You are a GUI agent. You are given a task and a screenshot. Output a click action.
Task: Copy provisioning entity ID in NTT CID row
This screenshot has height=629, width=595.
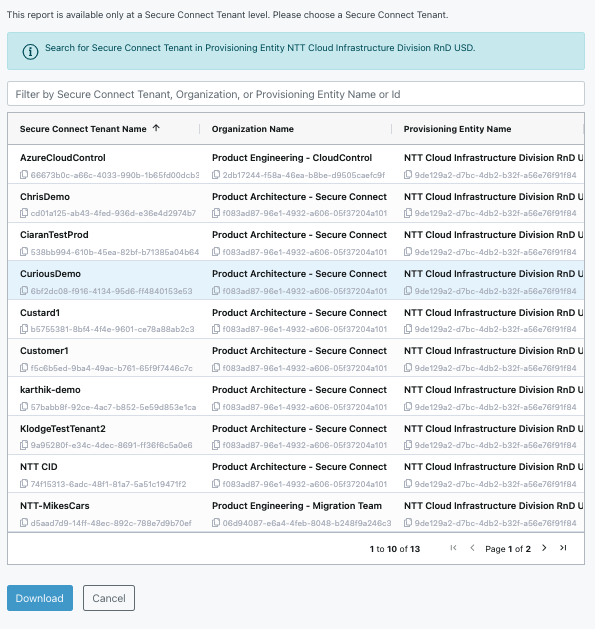pyautogui.click(x=408, y=484)
